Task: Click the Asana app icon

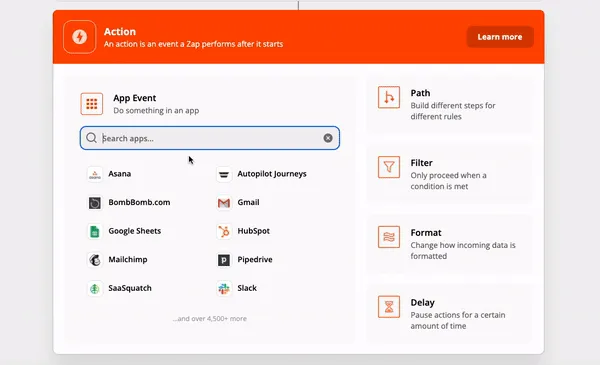Action: (95, 174)
